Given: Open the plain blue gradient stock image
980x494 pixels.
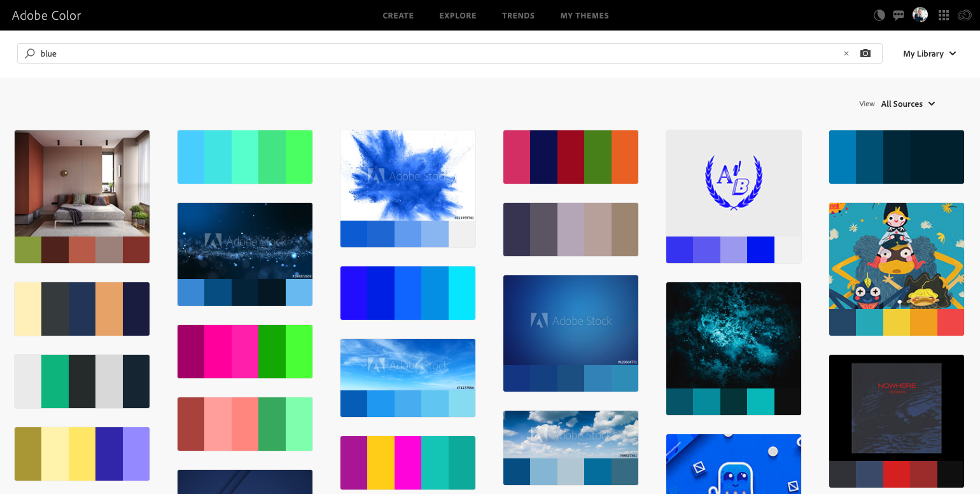Looking at the screenshot, I should (571, 320).
